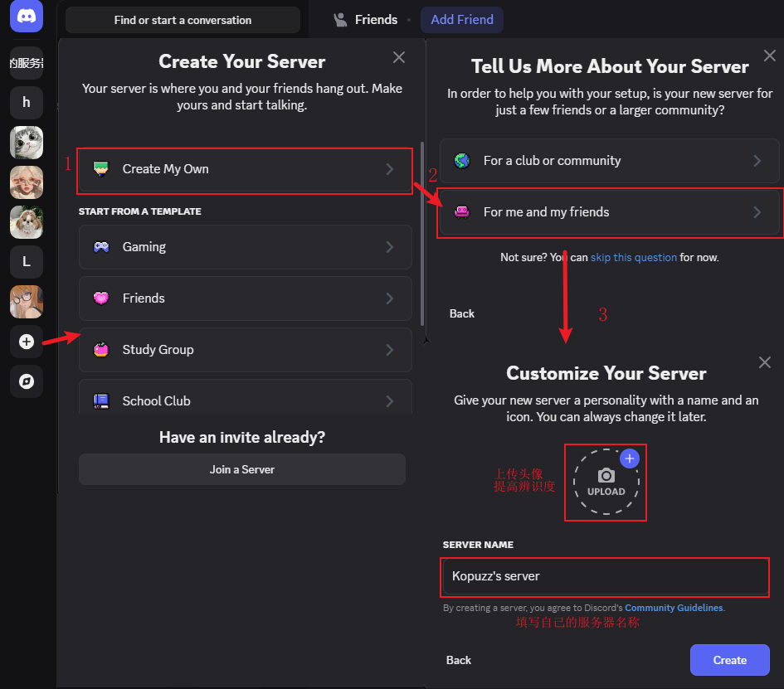Click Back in Tell Us More dialog
The image size is (784, 689).
point(462,313)
